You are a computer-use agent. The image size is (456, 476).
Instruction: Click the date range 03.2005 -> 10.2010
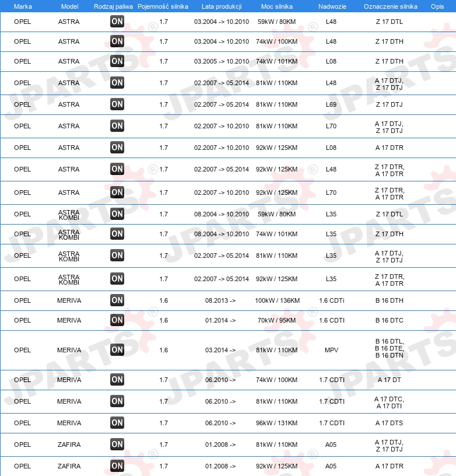(x=222, y=61)
